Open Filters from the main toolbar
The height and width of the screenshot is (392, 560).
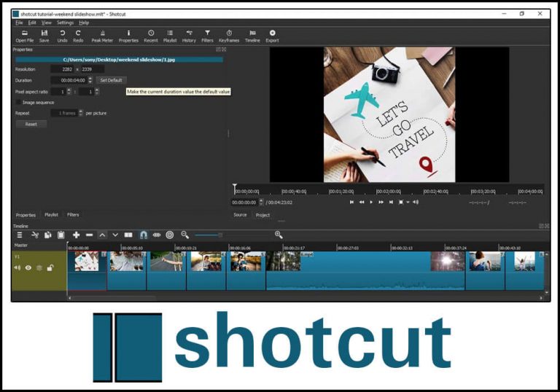207,36
